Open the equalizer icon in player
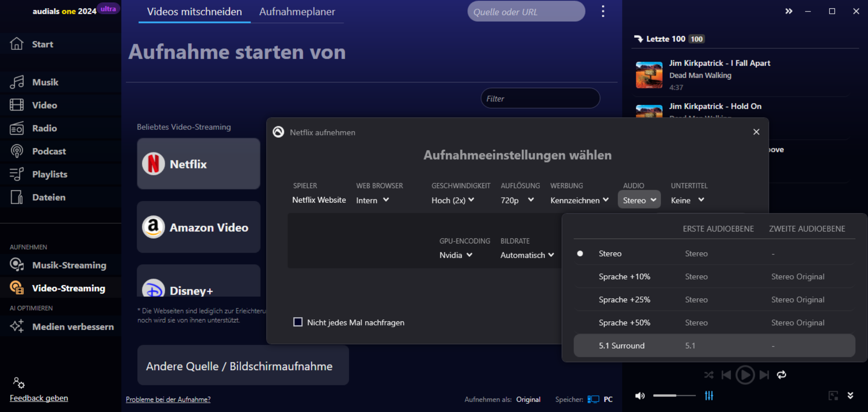This screenshot has height=412, width=868. (709, 395)
